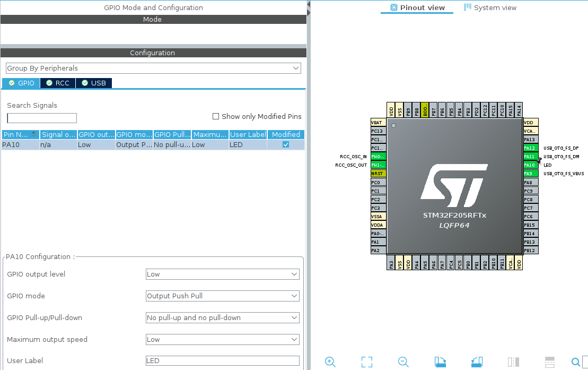Click the flip chip horizontally icon
The image size is (588, 370).
(513, 362)
